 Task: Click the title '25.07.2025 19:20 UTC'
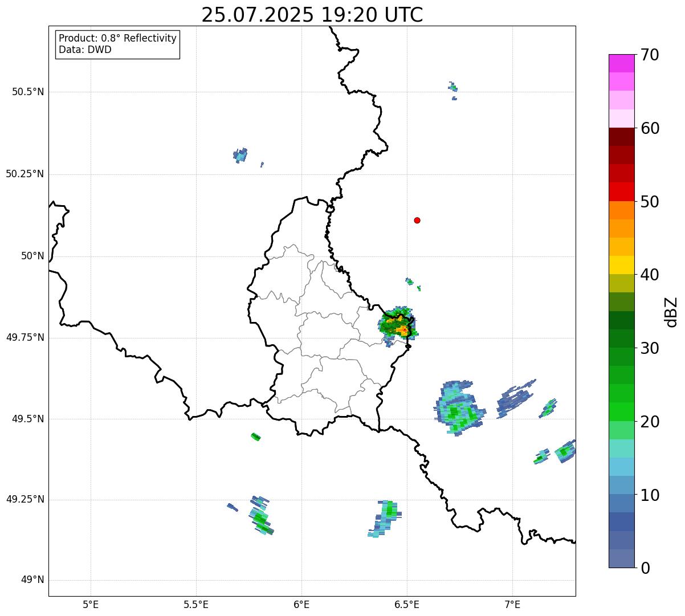[x=312, y=15]
